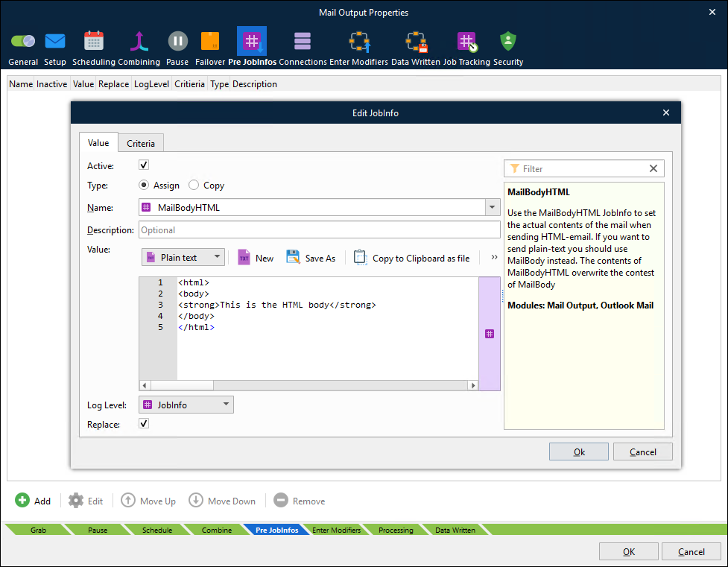Screen dimensions: 728x567
Task: Toggle the Active checkbox
Action: coord(144,165)
